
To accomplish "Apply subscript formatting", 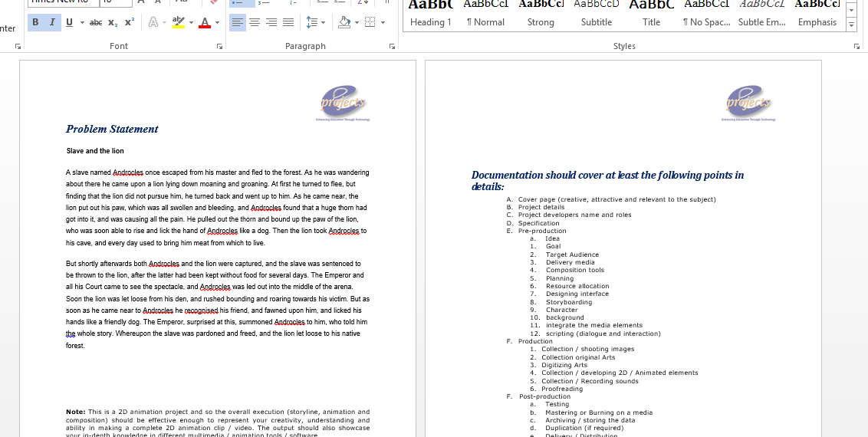I will 113,23.
